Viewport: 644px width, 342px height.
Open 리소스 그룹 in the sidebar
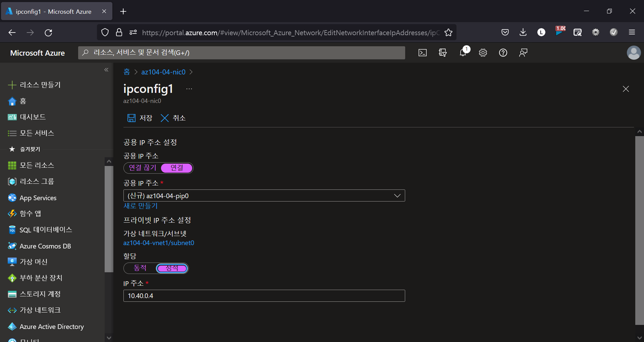coord(31,181)
